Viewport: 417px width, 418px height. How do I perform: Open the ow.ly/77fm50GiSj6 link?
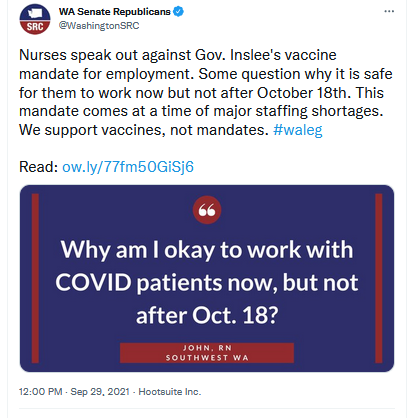coord(128,167)
